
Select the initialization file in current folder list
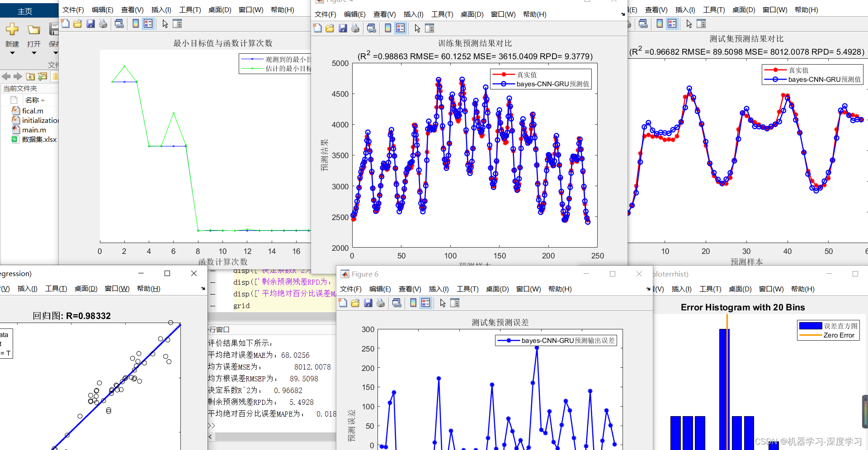click(35, 120)
